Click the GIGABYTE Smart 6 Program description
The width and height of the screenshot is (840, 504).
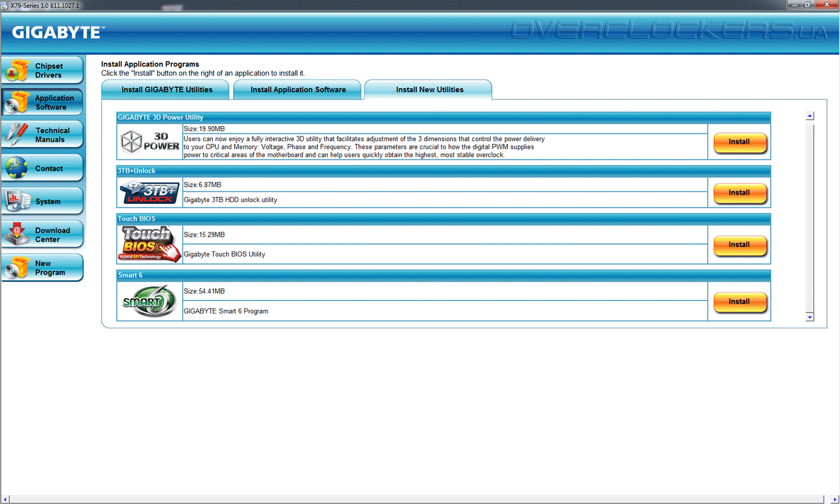[226, 311]
